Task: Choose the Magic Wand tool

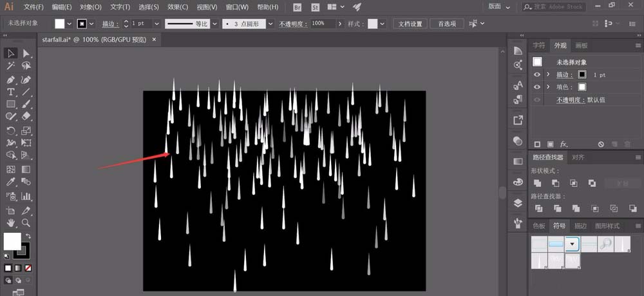Action: click(x=11, y=66)
